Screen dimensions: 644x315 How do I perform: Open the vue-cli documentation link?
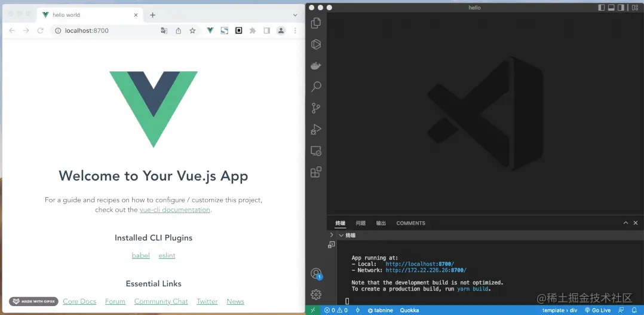pyautogui.click(x=174, y=210)
